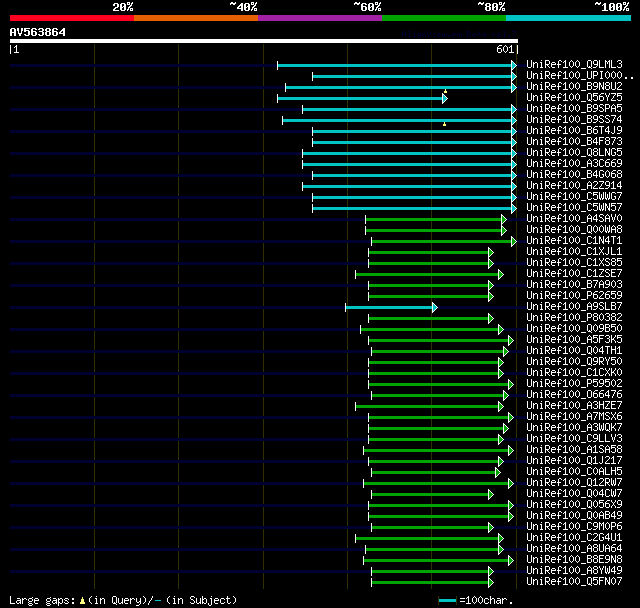The height and width of the screenshot is (608, 640).
Task: Click the UniRef100_A2Z914 label
Action: (x=574, y=186)
